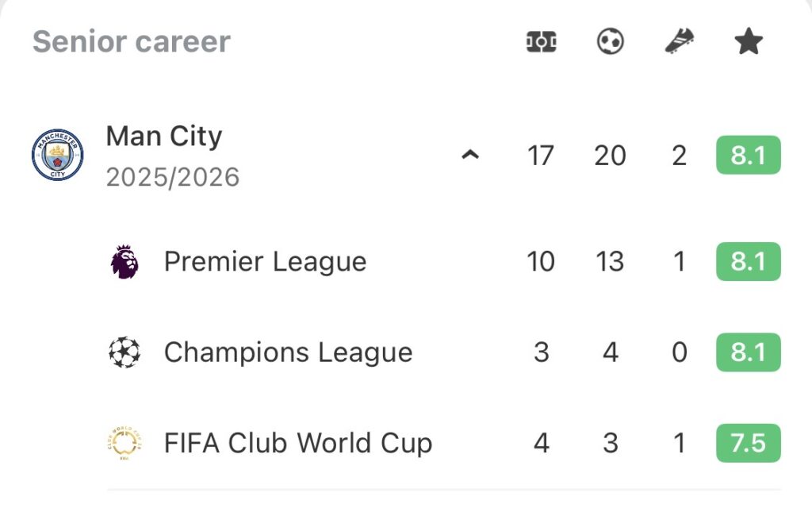Click Man City's total goals value 20
This screenshot has height=508, width=812.
pos(610,156)
